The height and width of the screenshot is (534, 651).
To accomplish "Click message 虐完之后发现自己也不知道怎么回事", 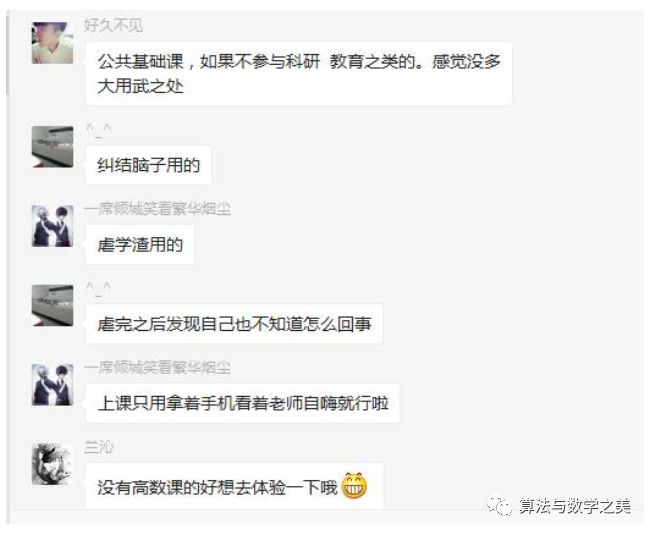I will point(234,324).
